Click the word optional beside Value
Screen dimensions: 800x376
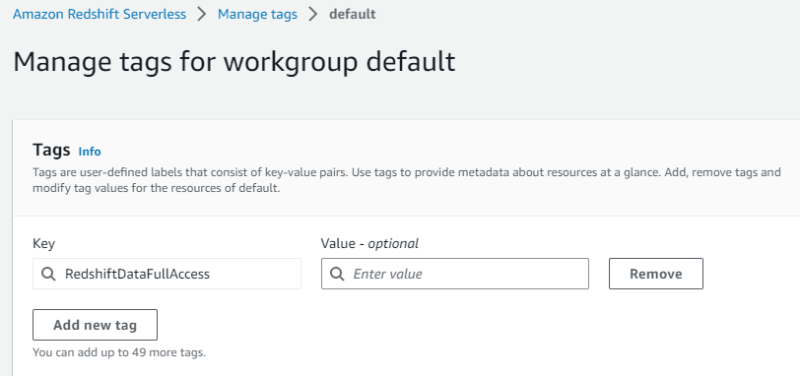click(x=393, y=244)
